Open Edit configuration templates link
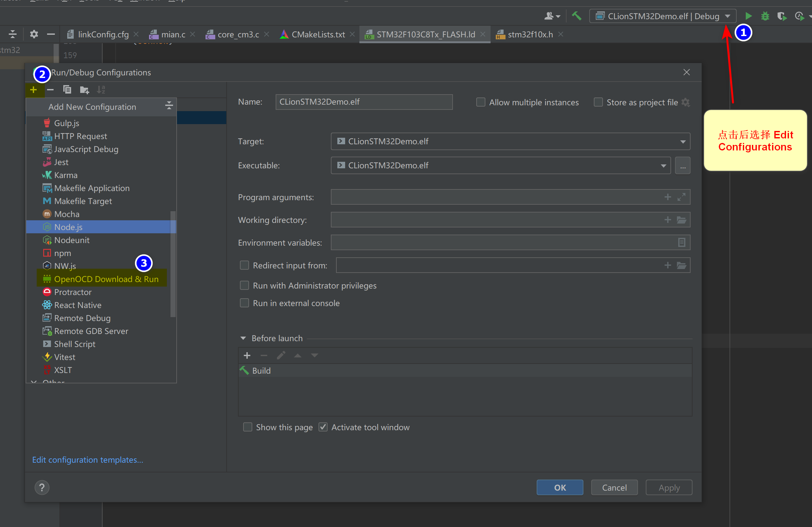812x527 pixels. point(88,459)
